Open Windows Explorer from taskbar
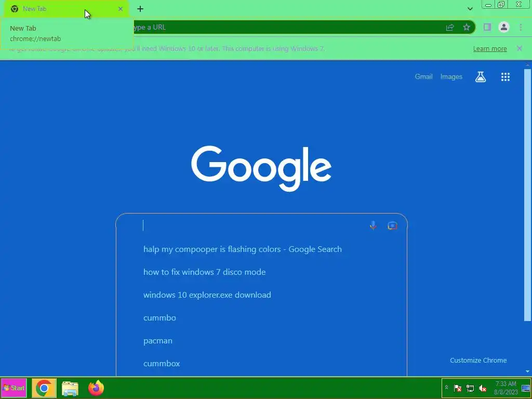Screen dimensions: 532x399 pos(70,388)
